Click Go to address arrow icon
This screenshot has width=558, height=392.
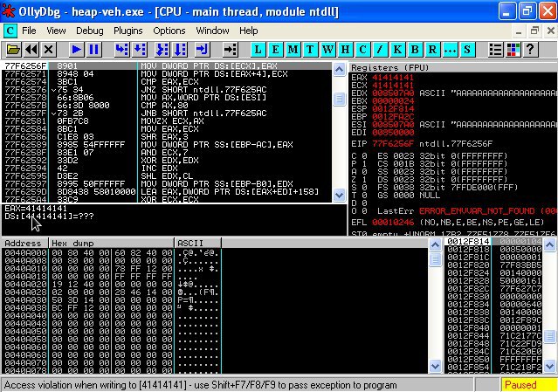pyautogui.click(x=230, y=50)
